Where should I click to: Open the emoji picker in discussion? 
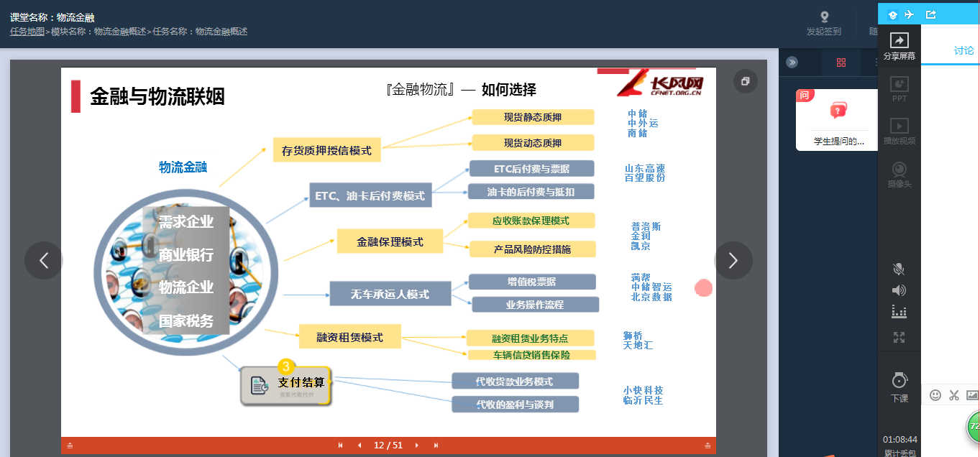[x=935, y=394]
